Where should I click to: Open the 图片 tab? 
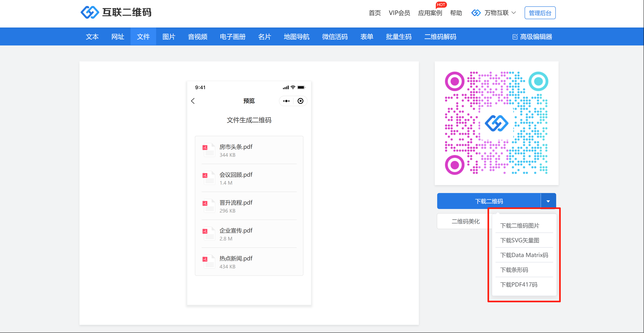click(x=169, y=37)
